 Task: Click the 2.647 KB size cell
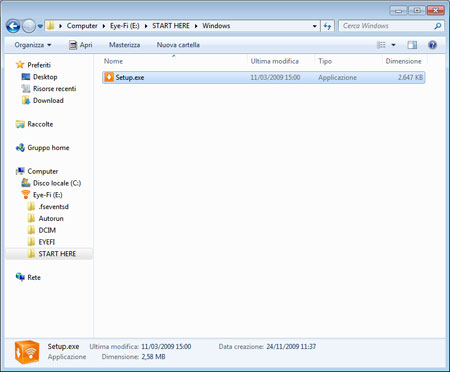(x=410, y=77)
